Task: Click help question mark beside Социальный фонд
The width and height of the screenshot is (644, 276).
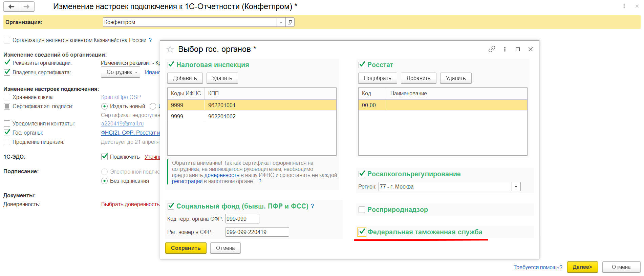Action: tap(313, 206)
